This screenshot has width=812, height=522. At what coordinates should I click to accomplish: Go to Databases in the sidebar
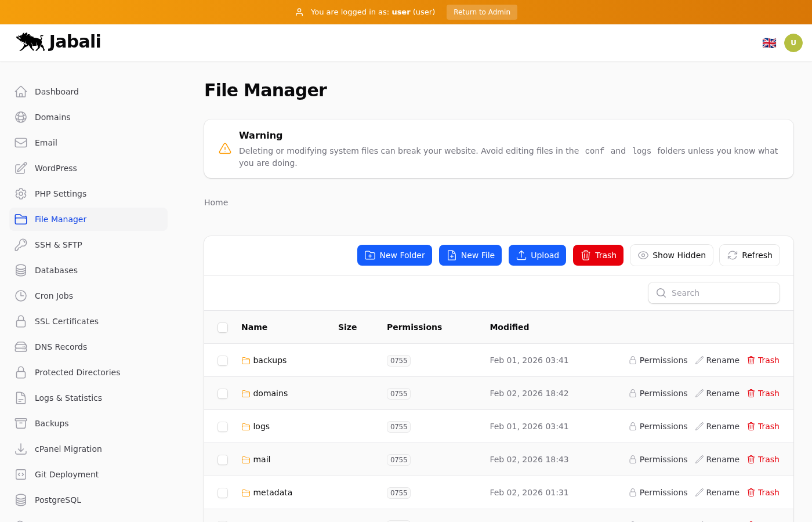(56, 270)
